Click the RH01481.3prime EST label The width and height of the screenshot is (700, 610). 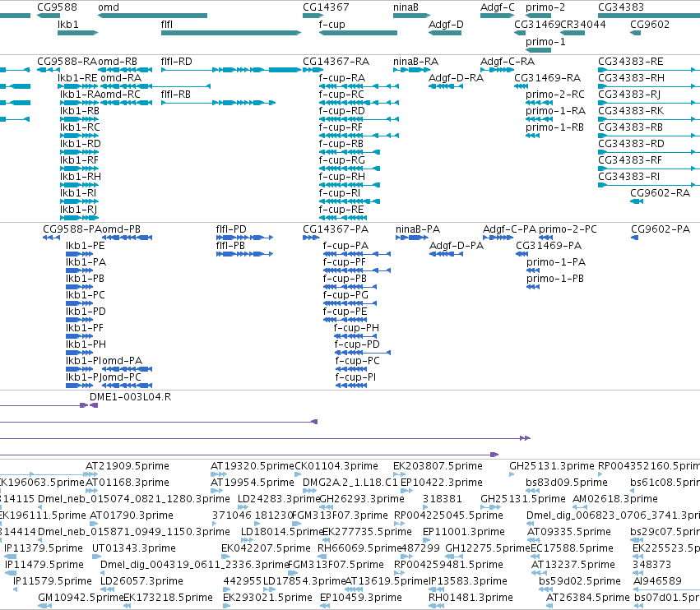point(471,598)
